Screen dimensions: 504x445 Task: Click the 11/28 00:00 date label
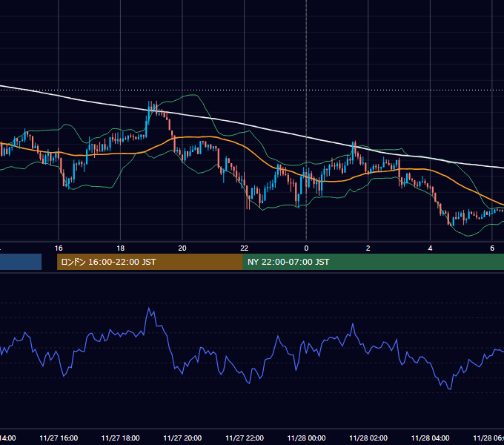click(306, 438)
